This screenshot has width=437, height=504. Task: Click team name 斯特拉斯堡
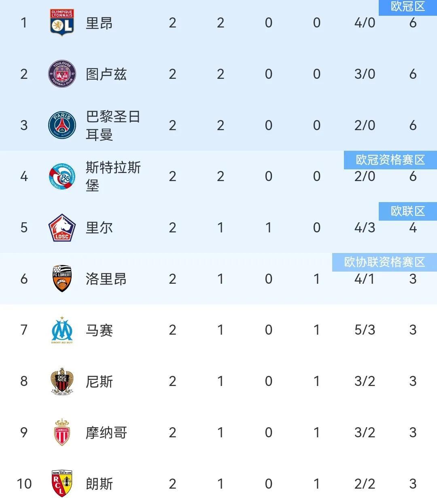point(113,177)
